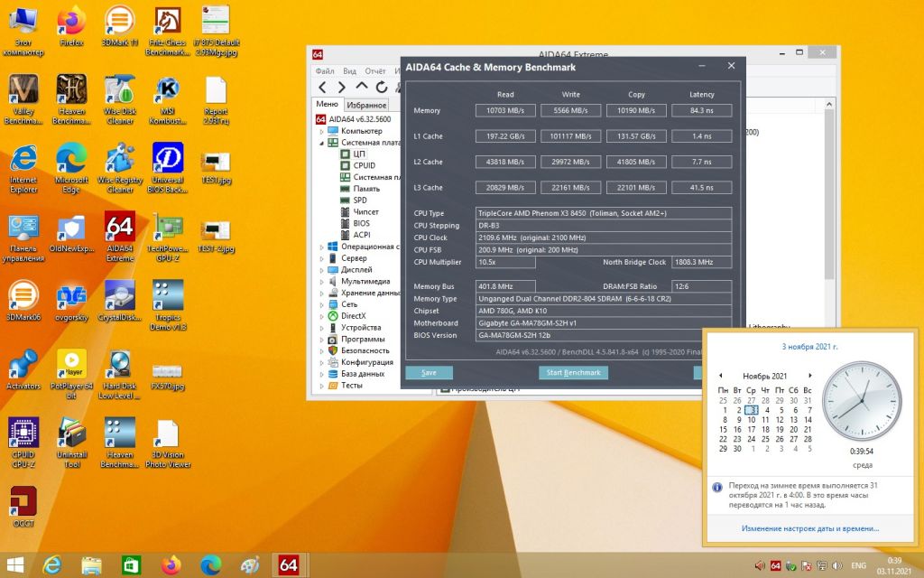924x578 pixels.
Task: Go to next month in calendar
Action: [810, 376]
